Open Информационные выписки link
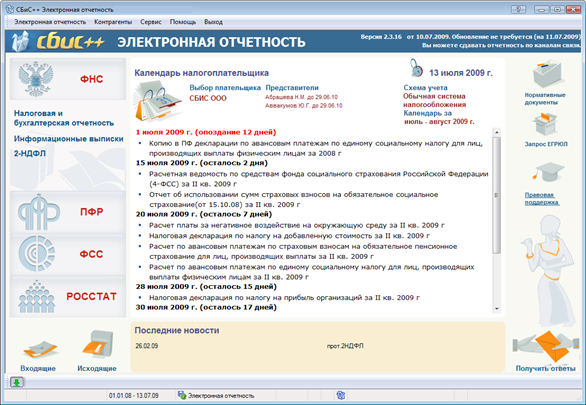Viewport: 586px width, 405px height. [x=69, y=139]
